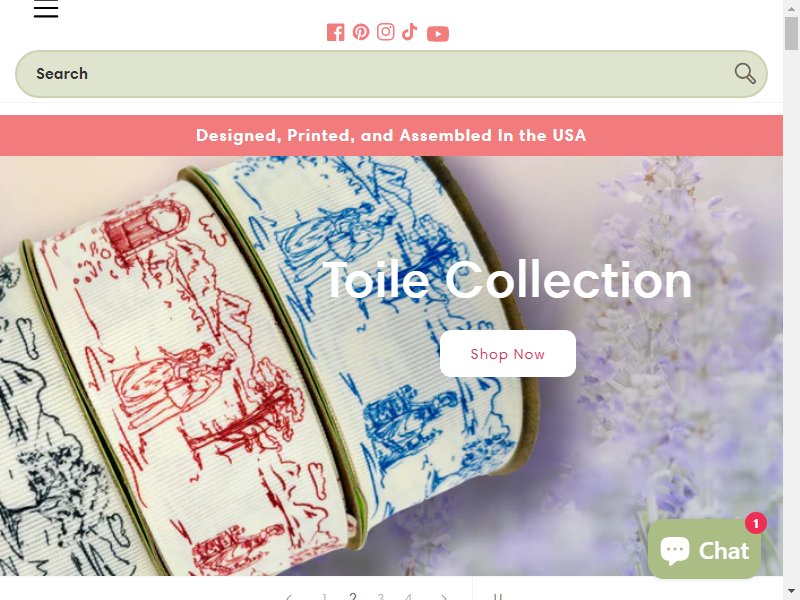The image size is (800, 600).
Task: Advance to next slide with right chevron
Action: (x=444, y=596)
